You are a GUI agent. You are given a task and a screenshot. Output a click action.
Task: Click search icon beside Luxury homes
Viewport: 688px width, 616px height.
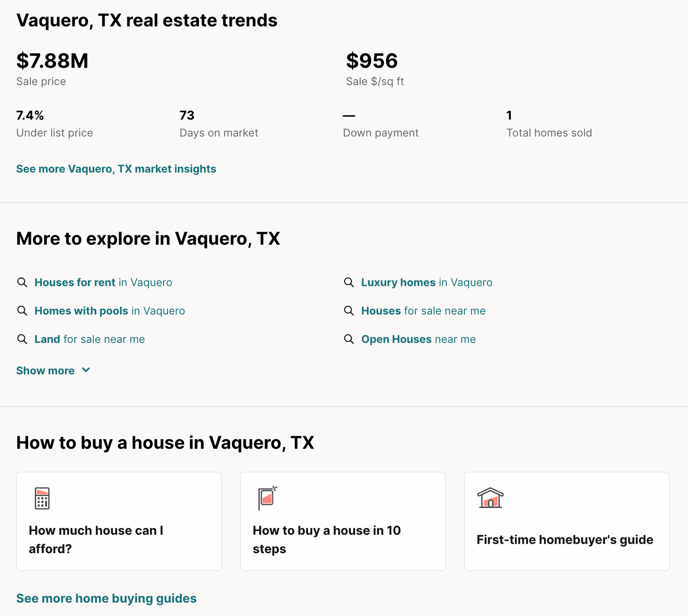click(349, 282)
